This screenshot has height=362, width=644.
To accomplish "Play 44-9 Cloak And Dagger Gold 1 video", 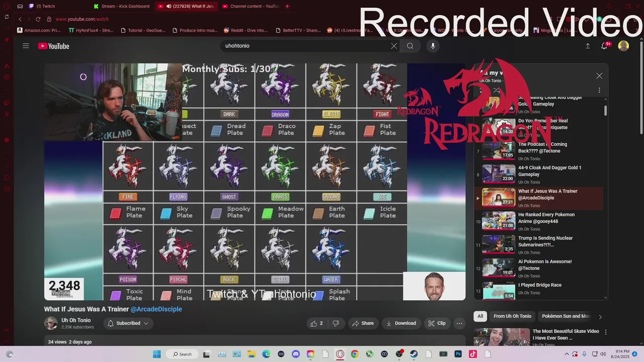I will (x=539, y=174).
